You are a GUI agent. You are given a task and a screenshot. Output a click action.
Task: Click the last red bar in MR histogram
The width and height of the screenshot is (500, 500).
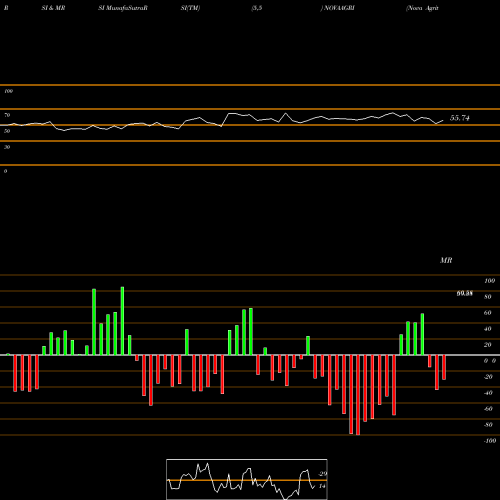444,367
